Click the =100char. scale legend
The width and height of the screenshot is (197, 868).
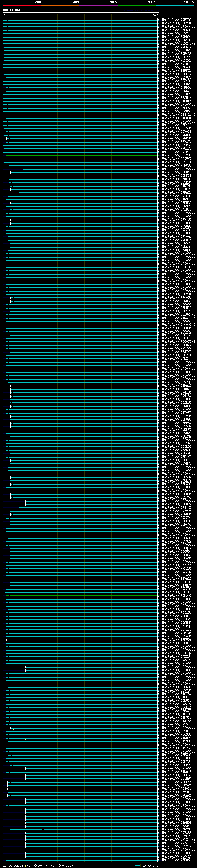(147, 865)
